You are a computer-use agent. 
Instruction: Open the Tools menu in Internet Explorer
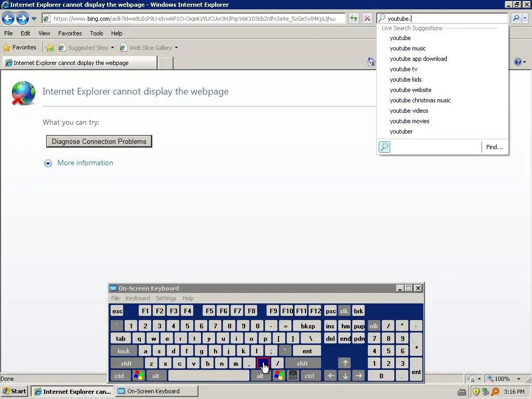(96, 33)
